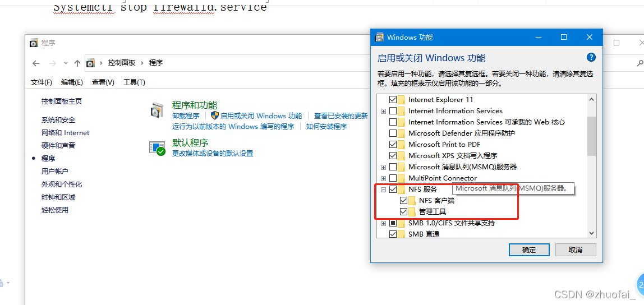
Task: Open 网络和 Internet category in sidebar
Action: pos(65,132)
